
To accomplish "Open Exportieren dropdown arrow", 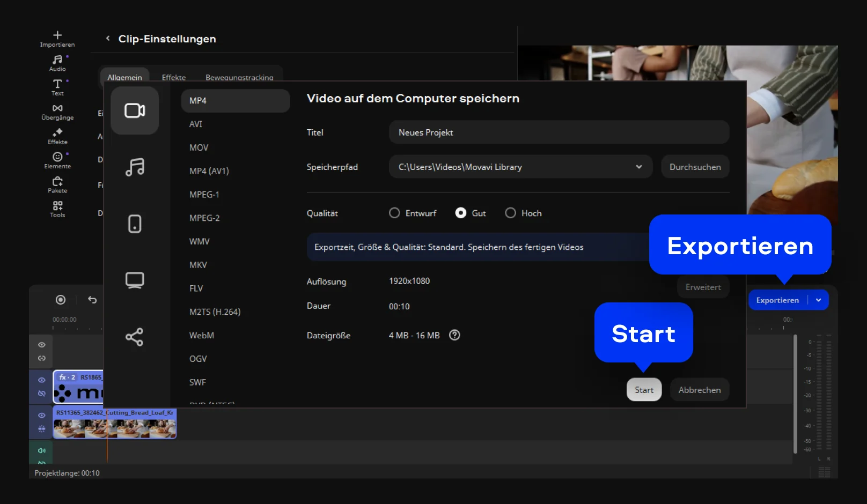I will pos(819,300).
